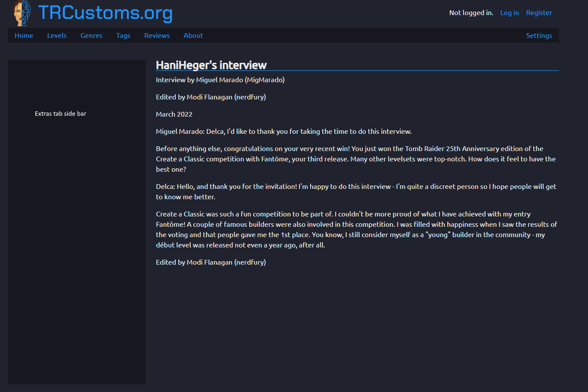Visit the About page
Image resolution: width=588 pixels, height=392 pixels.
point(193,35)
